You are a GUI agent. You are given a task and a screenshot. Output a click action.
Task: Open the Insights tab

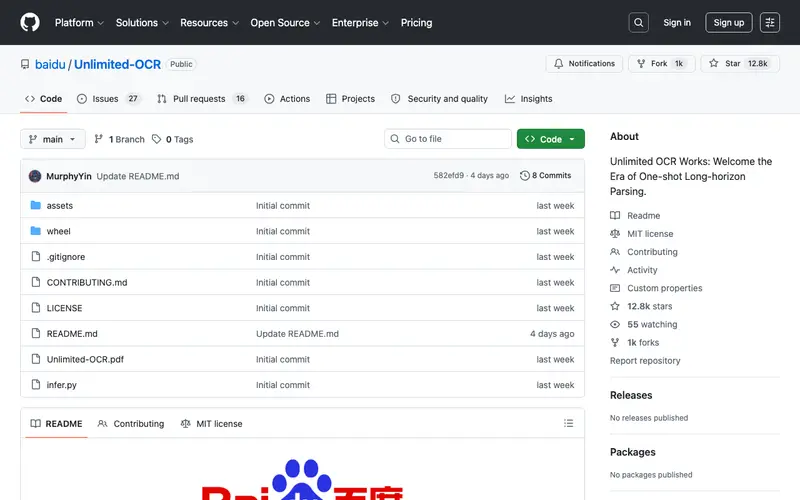(529, 99)
